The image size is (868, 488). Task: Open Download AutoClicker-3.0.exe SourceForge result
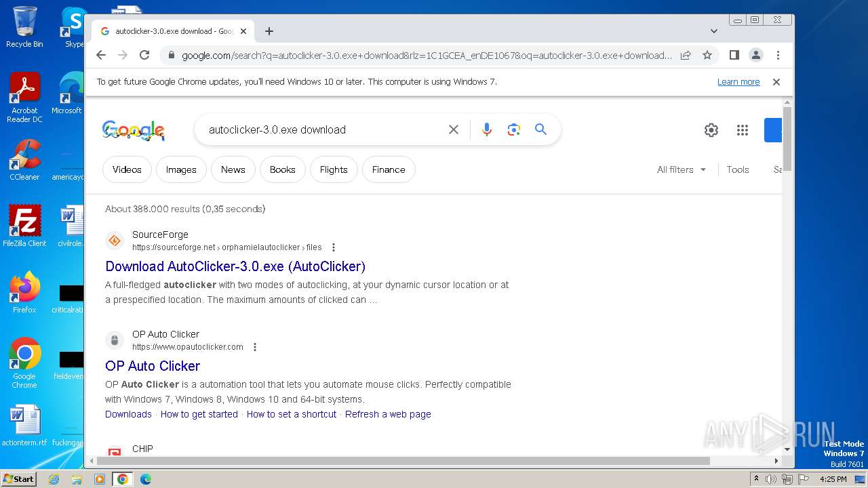[x=235, y=266]
